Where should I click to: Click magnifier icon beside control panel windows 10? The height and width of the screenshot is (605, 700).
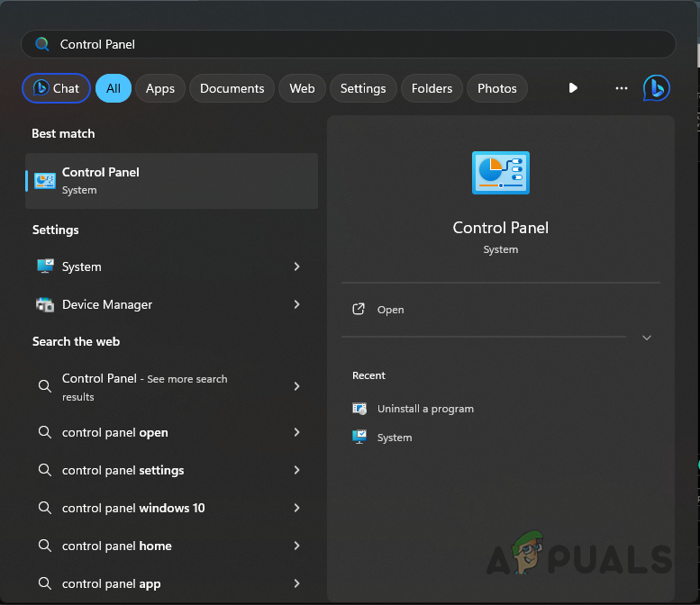pyautogui.click(x=45, y=508)
